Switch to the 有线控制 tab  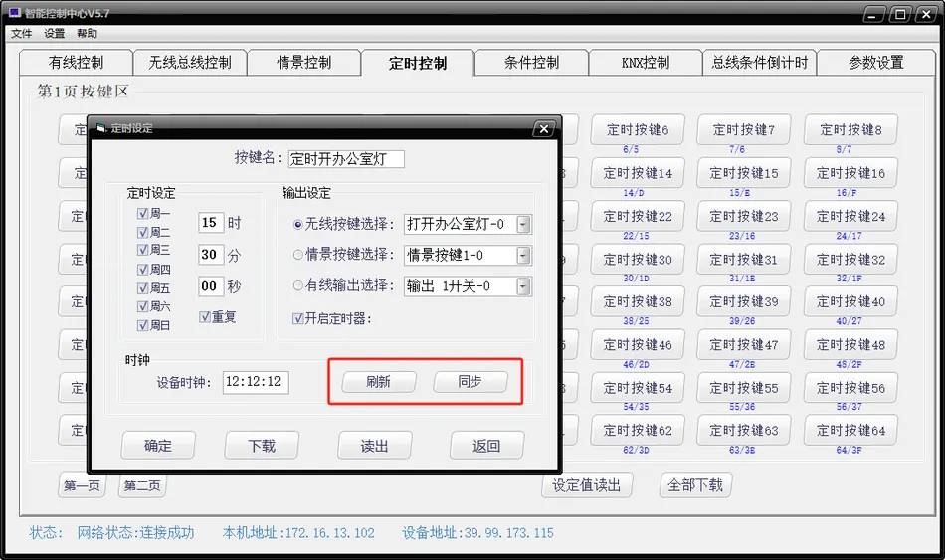tap(76, 62)
